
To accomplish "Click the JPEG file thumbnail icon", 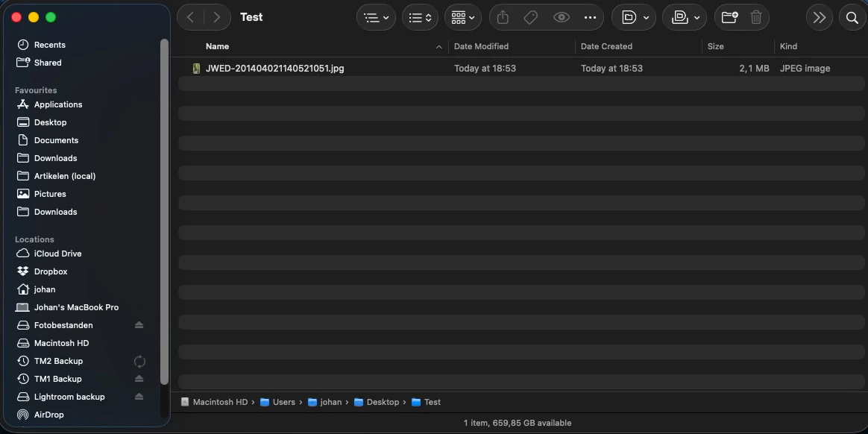I will pos(196,69).
